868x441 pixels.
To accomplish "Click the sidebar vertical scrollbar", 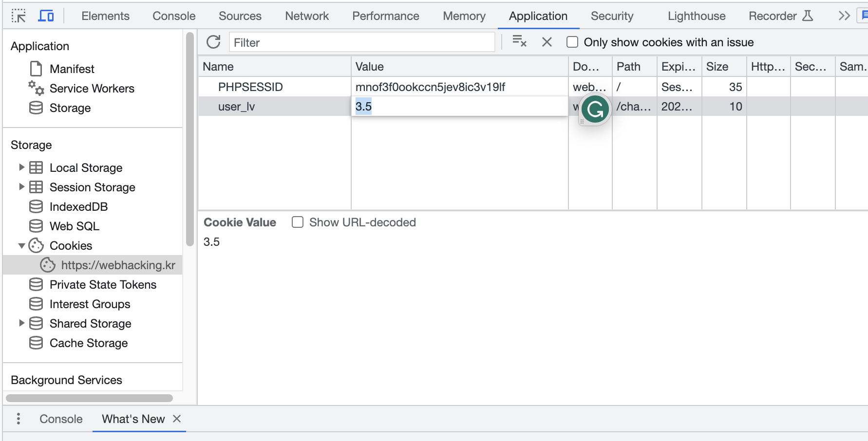I will click(x=190, y=139).
